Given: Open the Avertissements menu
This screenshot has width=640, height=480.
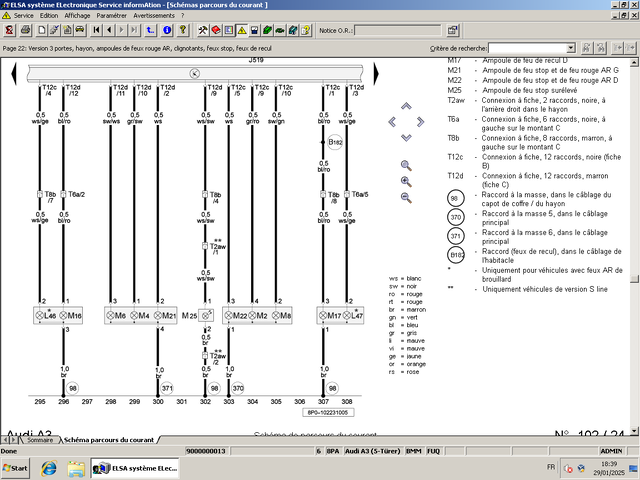Looking at the screenshot, I should 156,16.
